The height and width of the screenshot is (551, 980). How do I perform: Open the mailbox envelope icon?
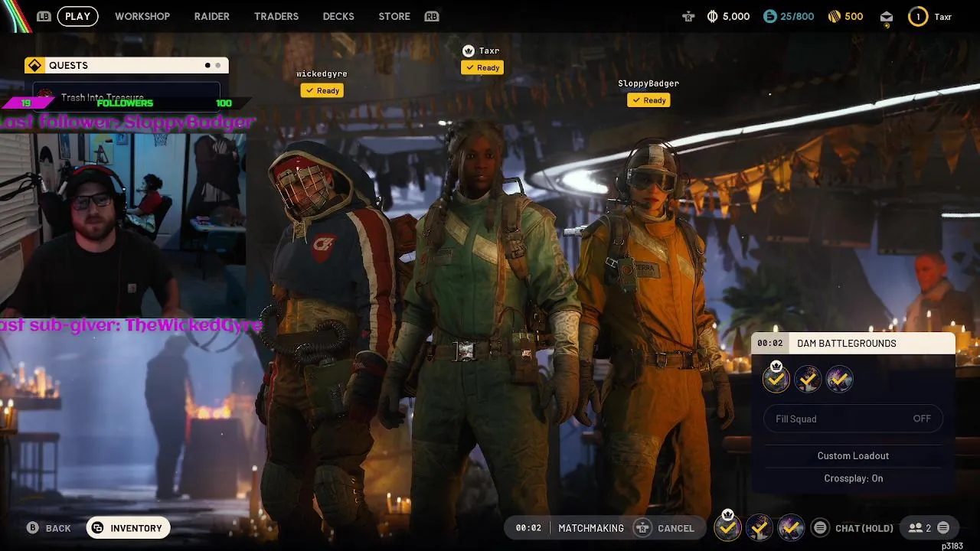(887, 18)
